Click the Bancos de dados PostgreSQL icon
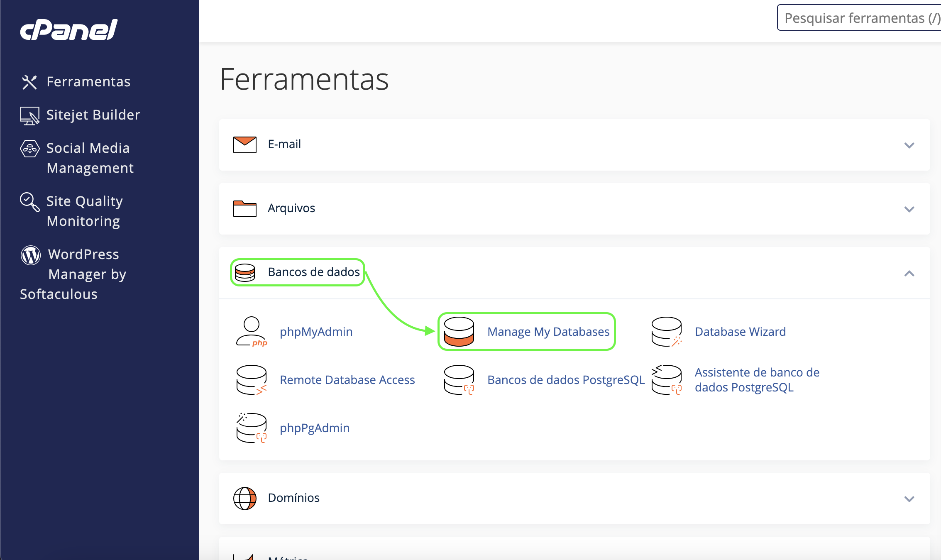Viewport: 941px width, 560px height. click(x=459, y=379)
